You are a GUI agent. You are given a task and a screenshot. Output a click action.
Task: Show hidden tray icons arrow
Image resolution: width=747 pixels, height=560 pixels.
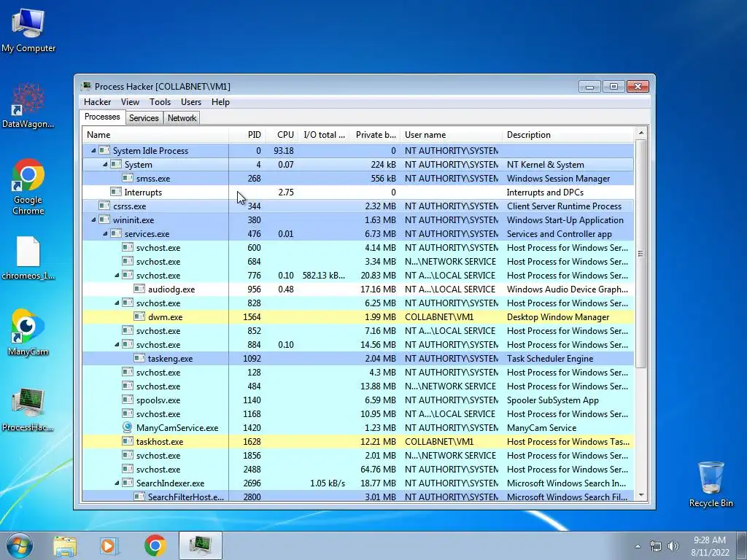(x=638, y=546)
